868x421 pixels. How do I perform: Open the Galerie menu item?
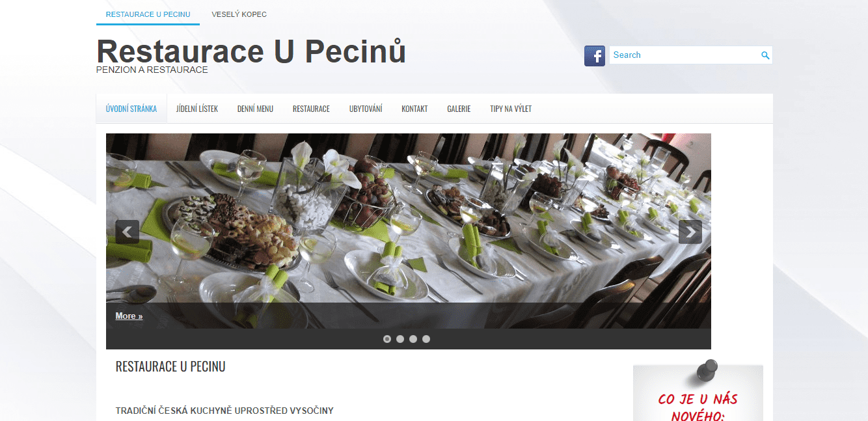459,109
